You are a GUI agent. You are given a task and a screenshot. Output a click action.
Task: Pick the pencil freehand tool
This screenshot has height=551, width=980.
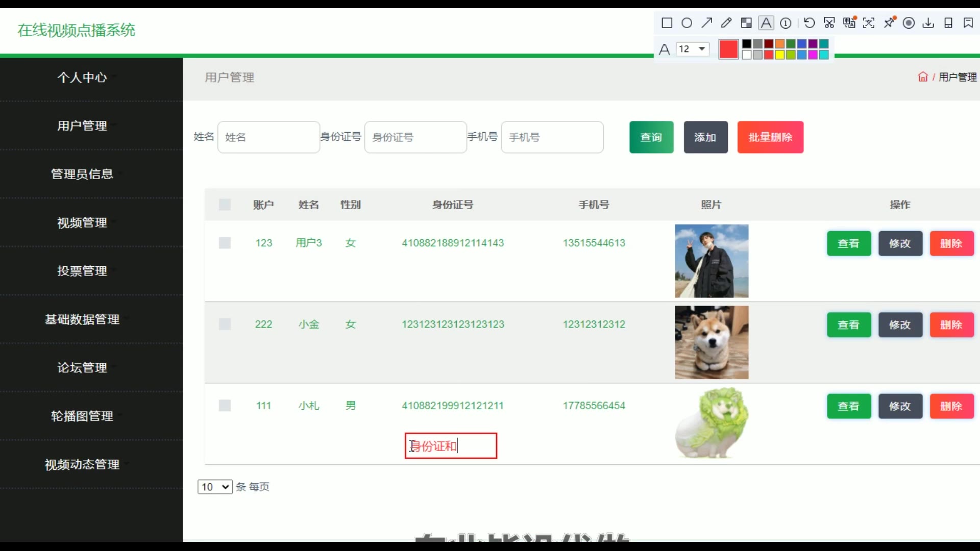pos(726,23)
